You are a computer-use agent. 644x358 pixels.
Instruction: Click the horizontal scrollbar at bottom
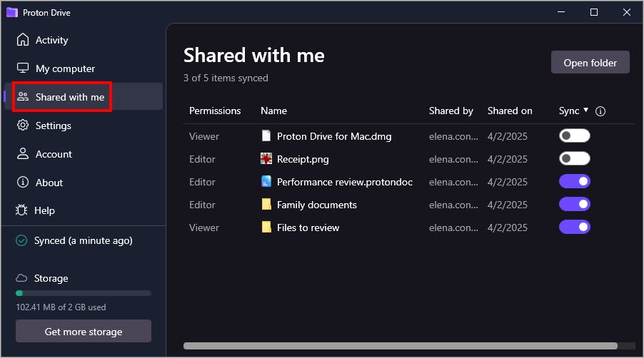(x=401, y=346)
